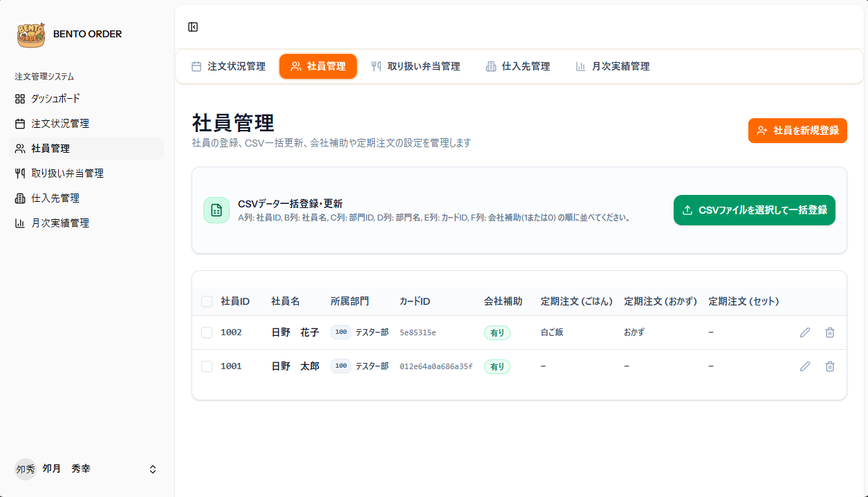Open 注文状況管理 in the sidebar
The image size is (868, 497).
[86, 124]
